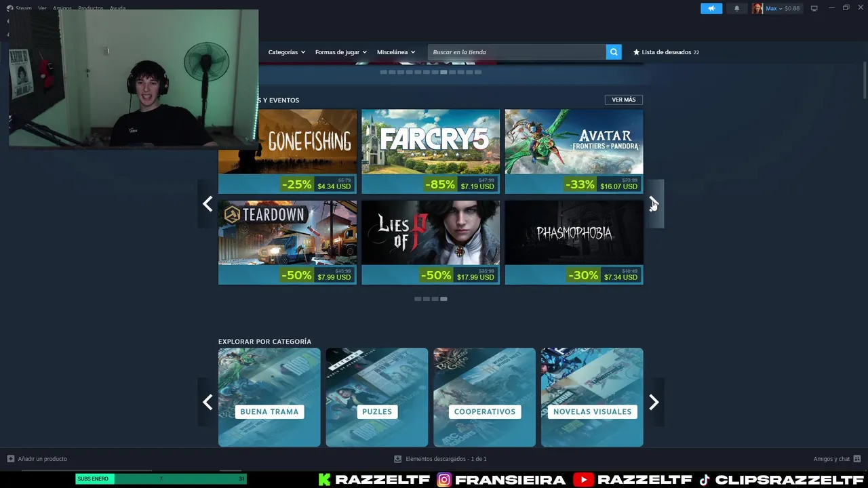Click the -30% Phasmophobia discount badge
This screenshot has width=868, height=488.
(x=583, y=275)
